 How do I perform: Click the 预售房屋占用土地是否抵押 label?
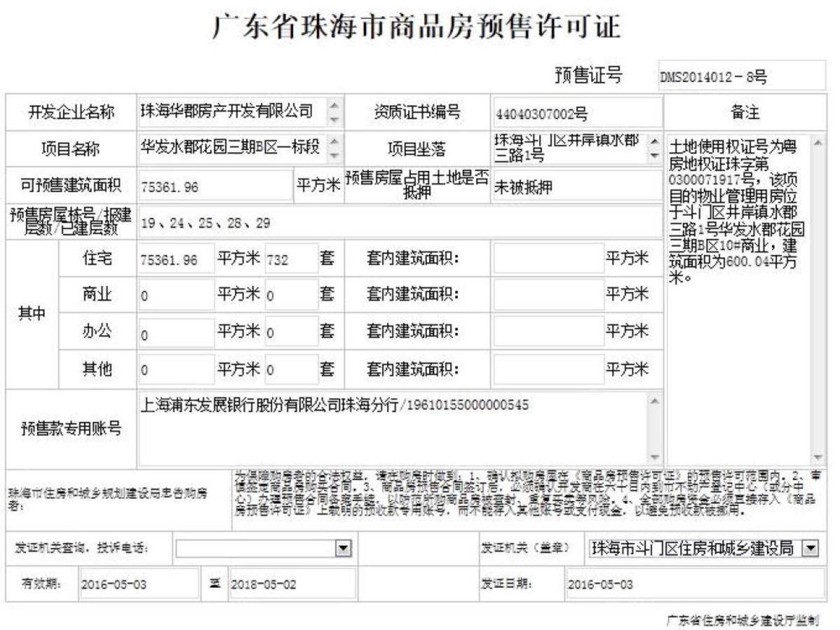(417, 185)
